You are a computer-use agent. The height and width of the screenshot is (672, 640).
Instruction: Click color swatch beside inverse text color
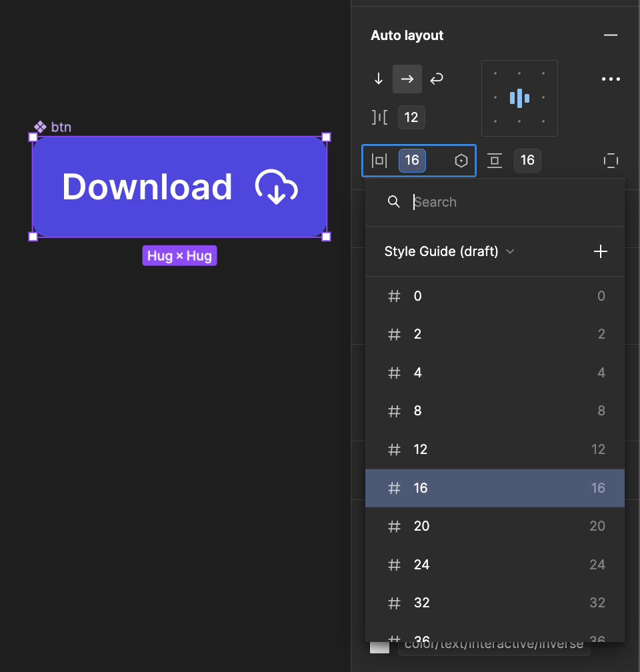[379, 647]
